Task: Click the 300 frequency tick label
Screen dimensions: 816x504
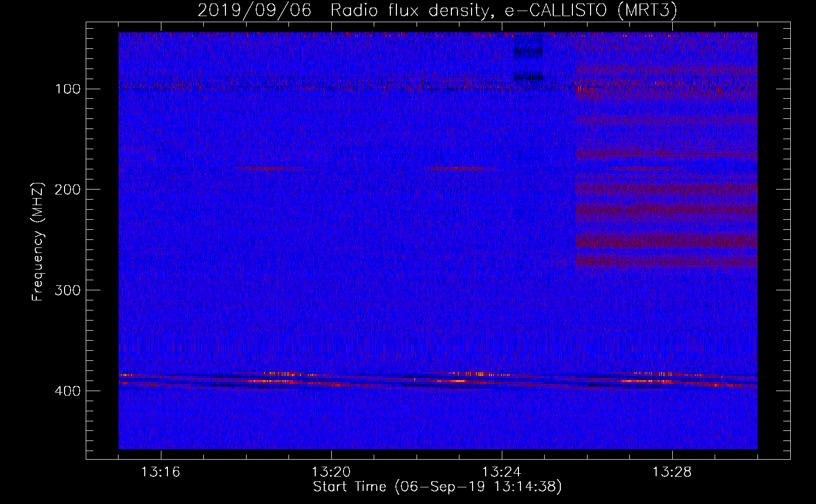Action: coord(67,291)
